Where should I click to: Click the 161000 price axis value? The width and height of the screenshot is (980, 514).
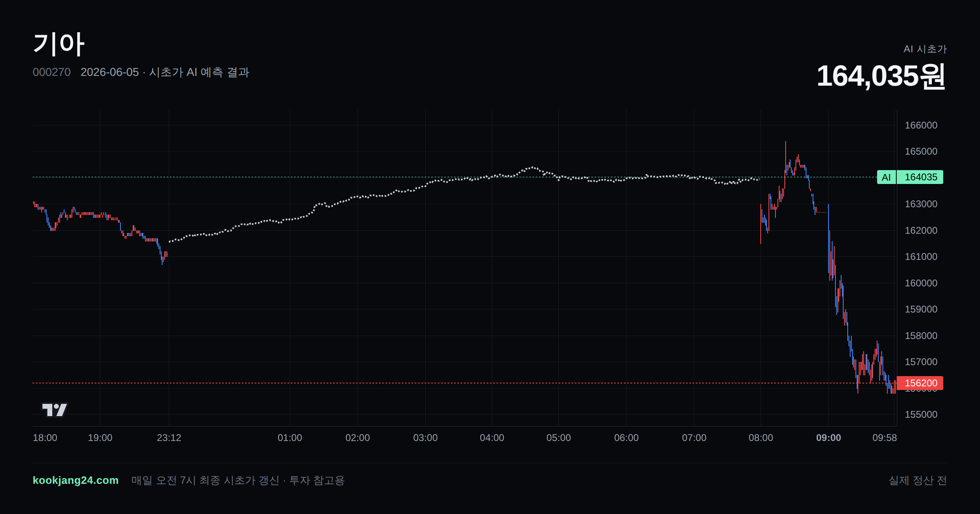(921, 257)
